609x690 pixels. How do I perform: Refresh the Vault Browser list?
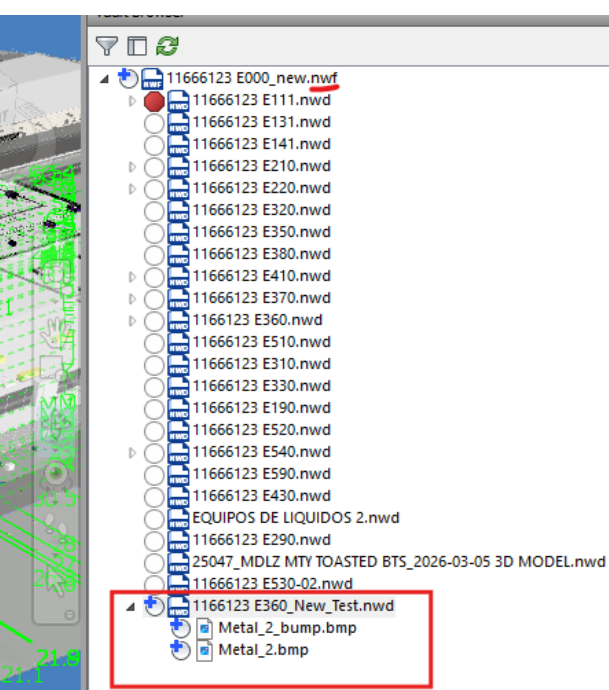pos(167,46)
